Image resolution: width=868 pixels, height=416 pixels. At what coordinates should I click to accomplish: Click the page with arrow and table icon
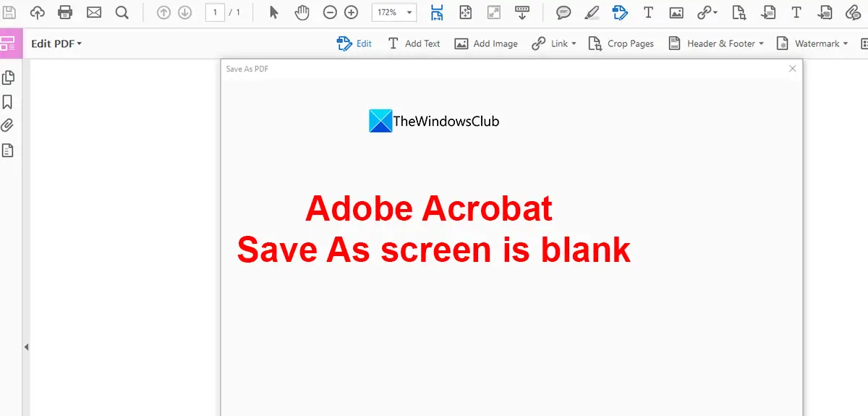[825, 12]
